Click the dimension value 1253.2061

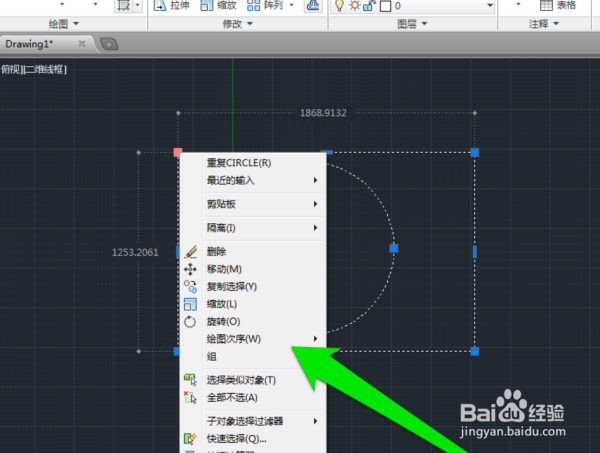135,253
